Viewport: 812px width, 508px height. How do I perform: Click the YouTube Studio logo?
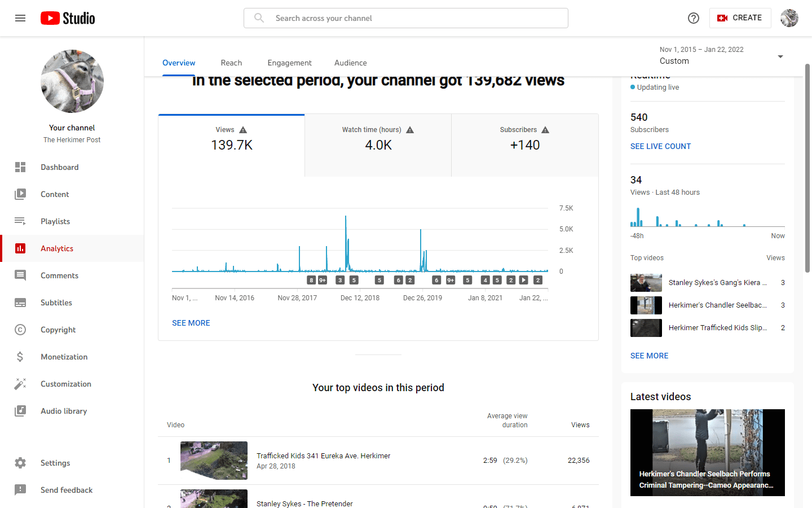point(68,18)
